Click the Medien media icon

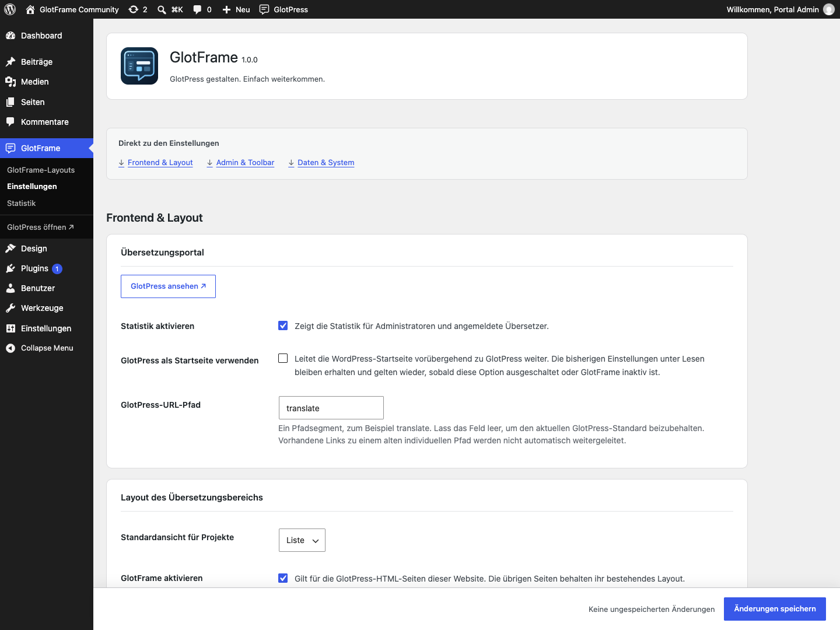(x=10, y=82)
